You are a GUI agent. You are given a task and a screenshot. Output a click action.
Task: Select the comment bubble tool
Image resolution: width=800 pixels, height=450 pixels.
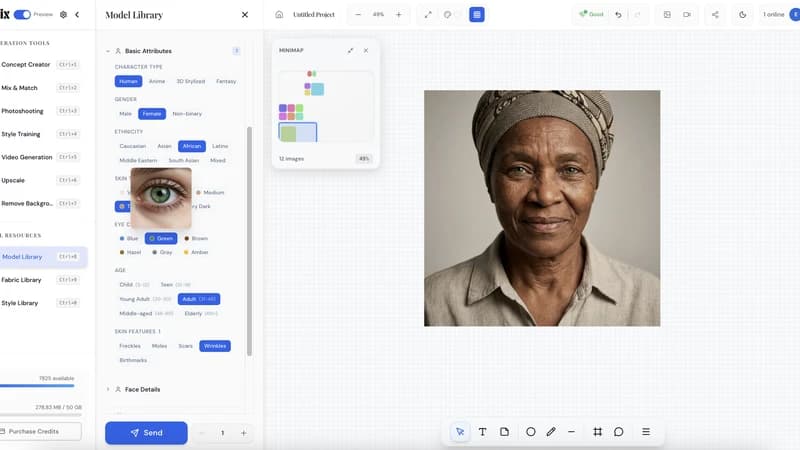tap(618, 432)
